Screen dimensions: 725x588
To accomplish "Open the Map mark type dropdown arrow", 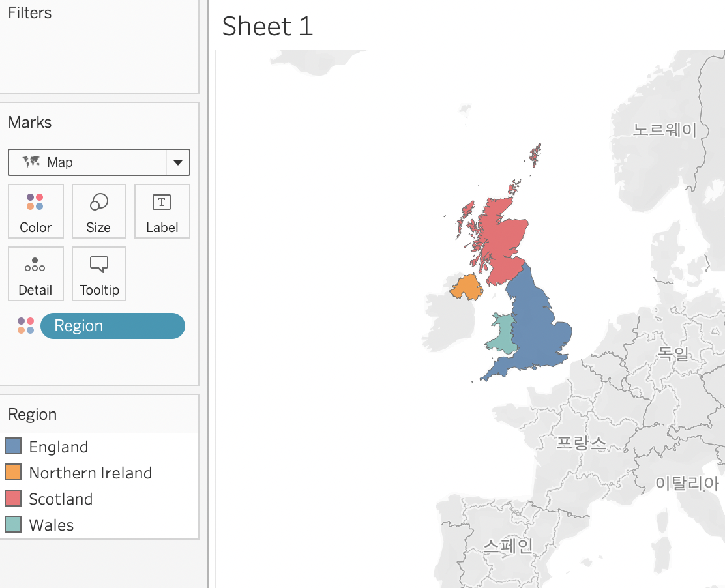I will coord(178,163).
